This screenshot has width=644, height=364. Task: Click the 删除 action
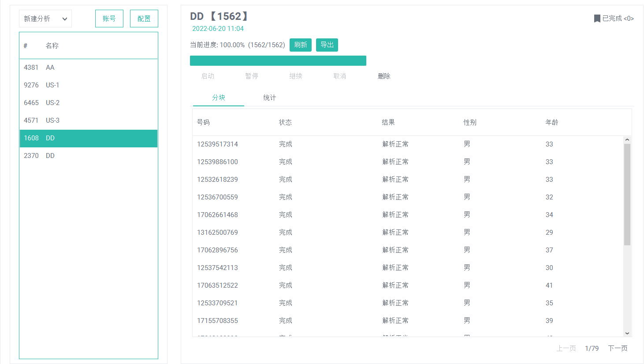[384, 76]
